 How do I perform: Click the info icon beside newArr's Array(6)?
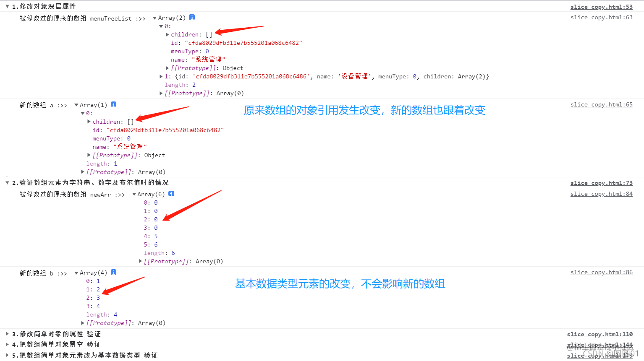coord(171,194)
